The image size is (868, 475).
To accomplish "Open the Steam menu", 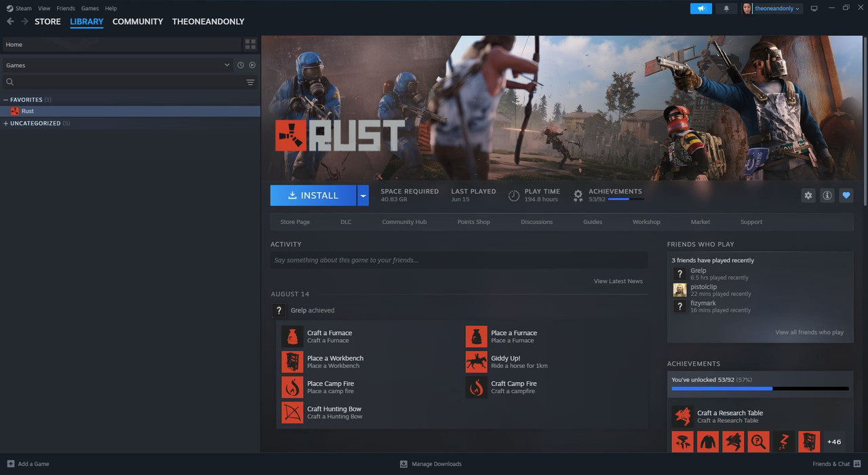I will (19, 8).
